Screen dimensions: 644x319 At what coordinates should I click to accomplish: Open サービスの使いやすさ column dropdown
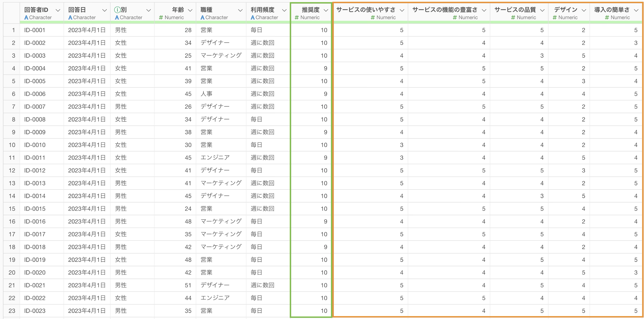tap(402, 10)
